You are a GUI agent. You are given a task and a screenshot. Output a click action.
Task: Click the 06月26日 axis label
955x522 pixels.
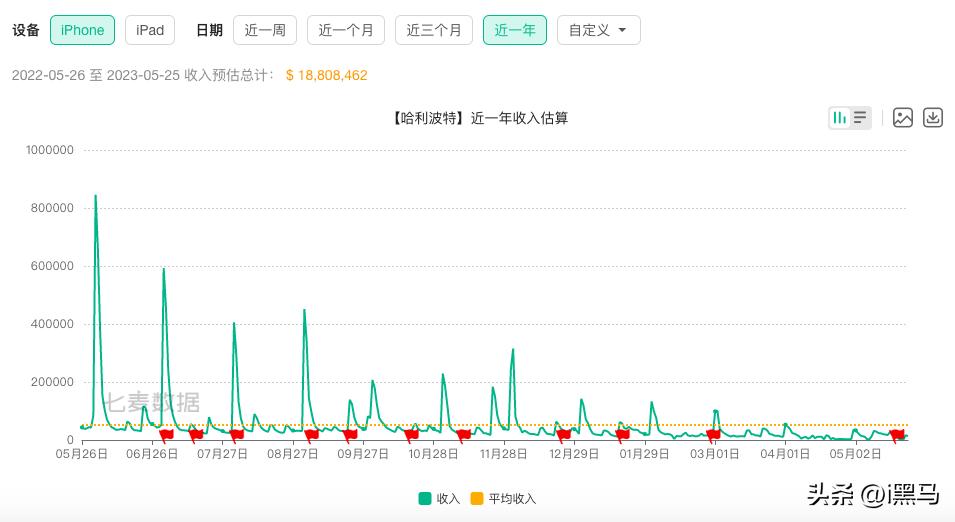(152, 454)
